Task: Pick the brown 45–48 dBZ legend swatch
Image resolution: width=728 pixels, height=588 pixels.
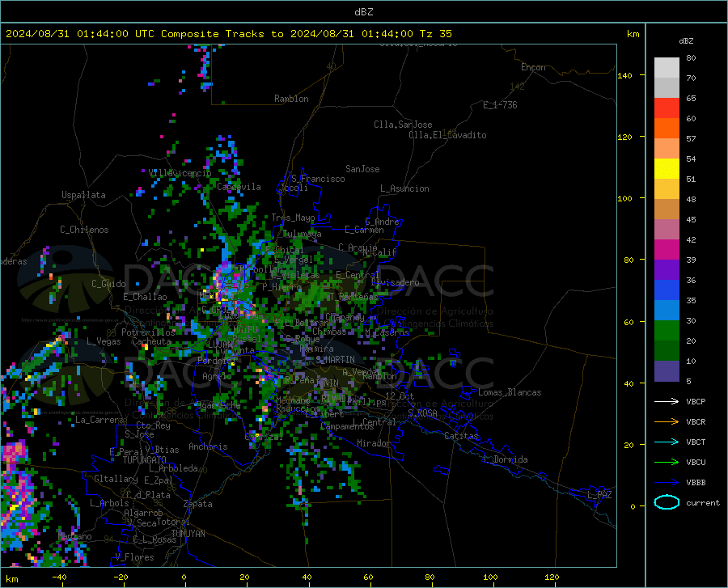Action: pos(667,209)
